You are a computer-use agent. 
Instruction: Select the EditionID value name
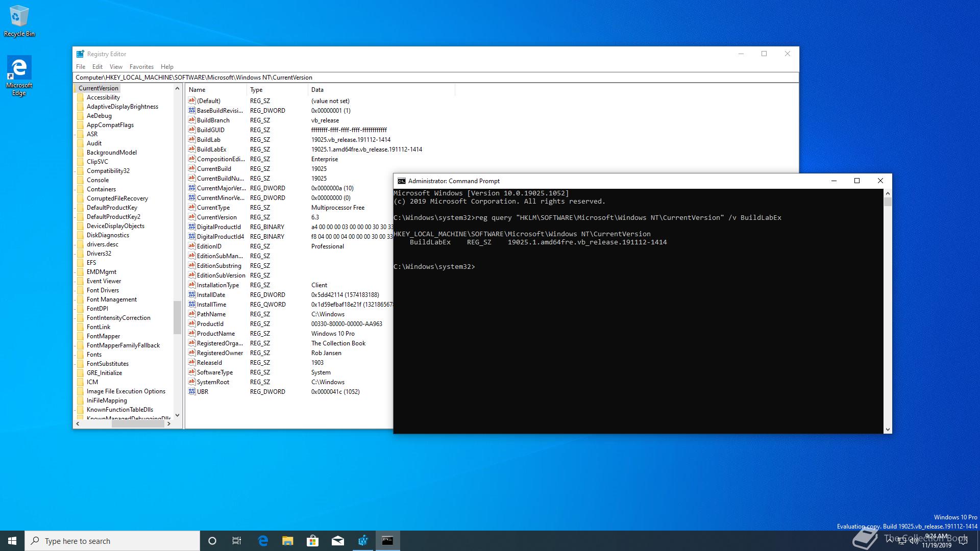pyautogui.click(x=209, y=246)
